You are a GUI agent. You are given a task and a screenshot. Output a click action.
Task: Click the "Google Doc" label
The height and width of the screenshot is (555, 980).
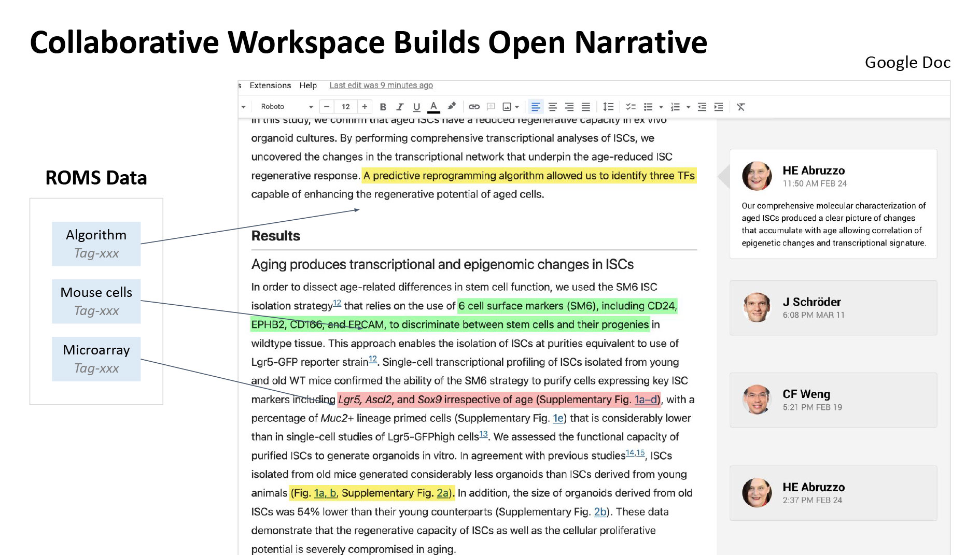[x=907, y=62]
